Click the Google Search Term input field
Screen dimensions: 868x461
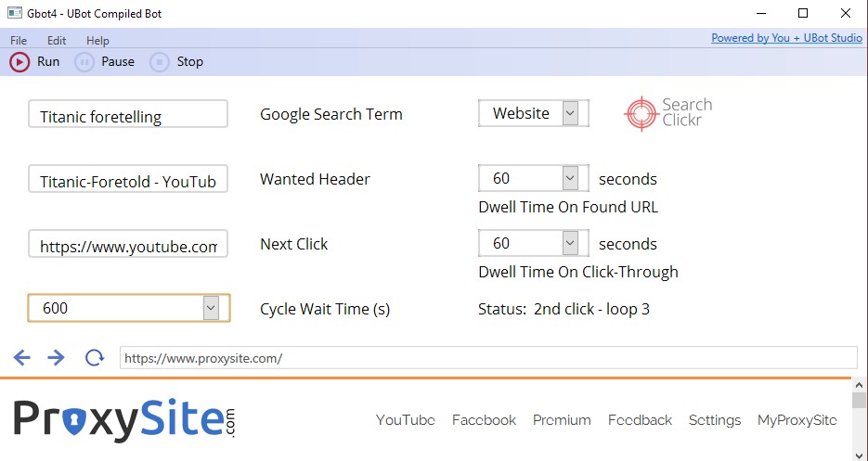tap(128, 114)
